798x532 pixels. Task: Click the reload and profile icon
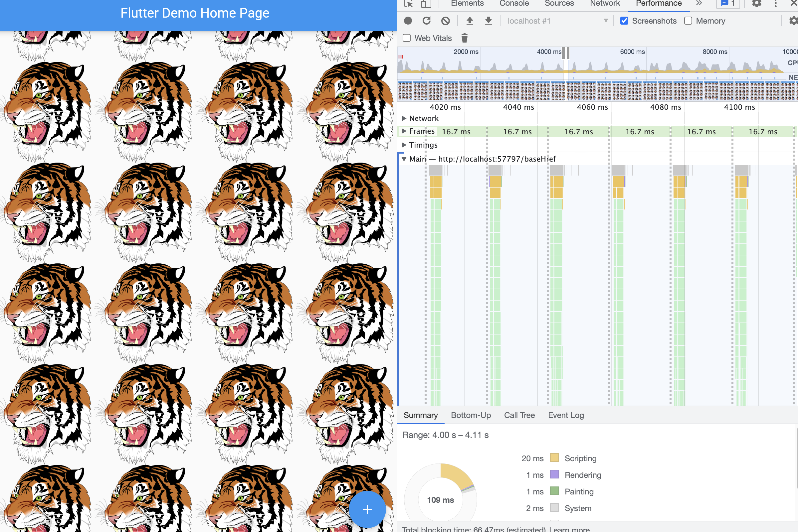427,21
